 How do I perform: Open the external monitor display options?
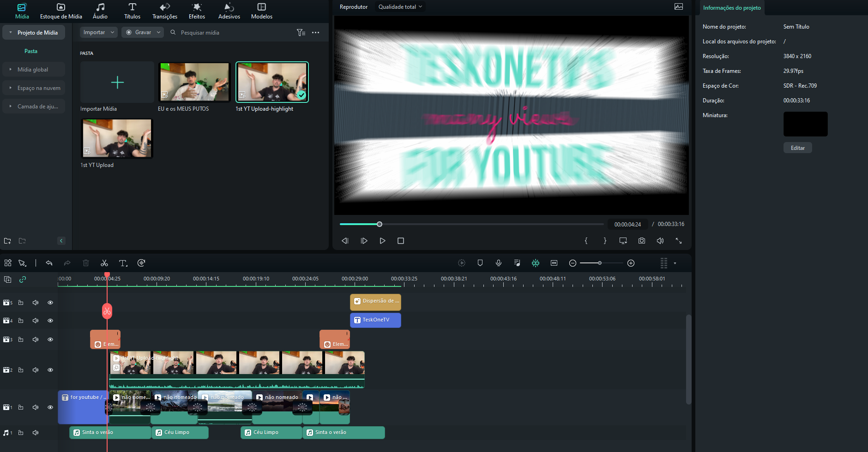(623, 241)
